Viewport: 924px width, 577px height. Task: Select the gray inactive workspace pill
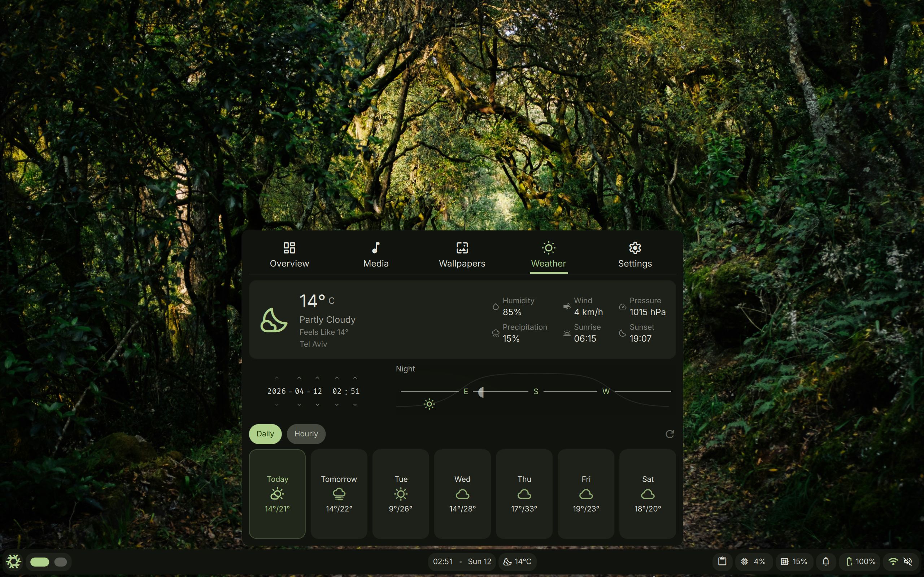click(61, 562)
